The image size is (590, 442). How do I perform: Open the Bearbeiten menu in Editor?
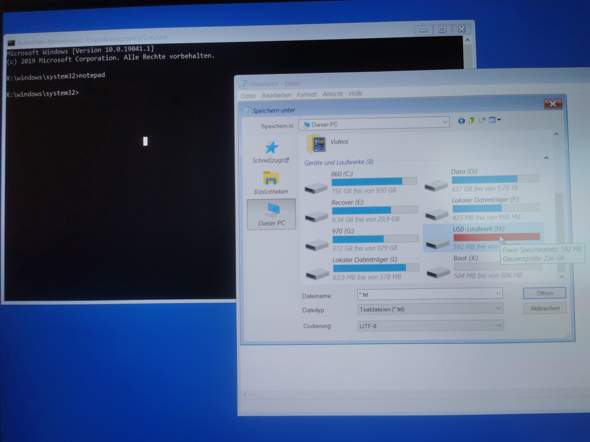click(x=276, y=95)
